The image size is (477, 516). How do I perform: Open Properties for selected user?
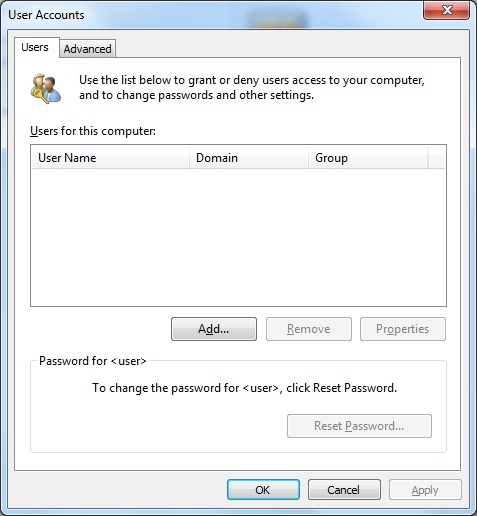[403, 329]
